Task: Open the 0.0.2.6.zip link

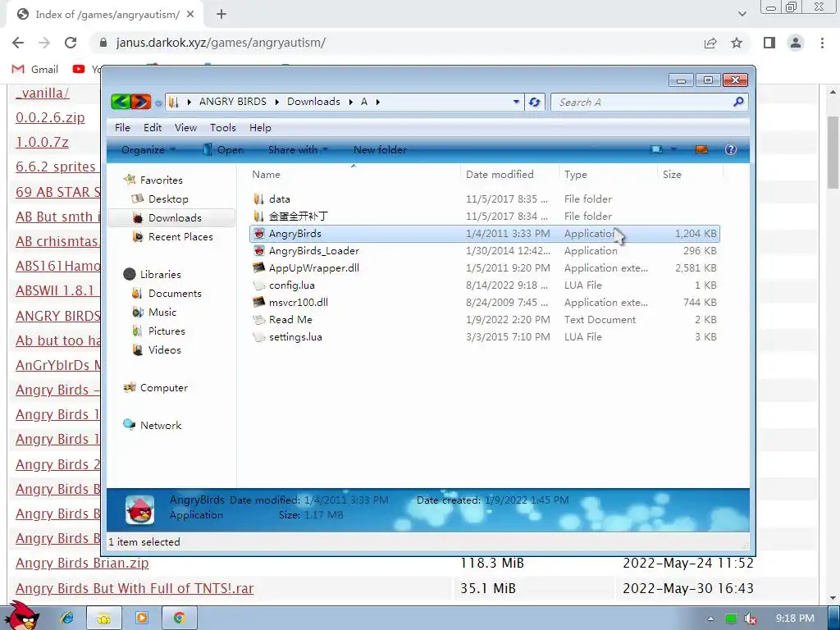Action: [x=50, y=117]
